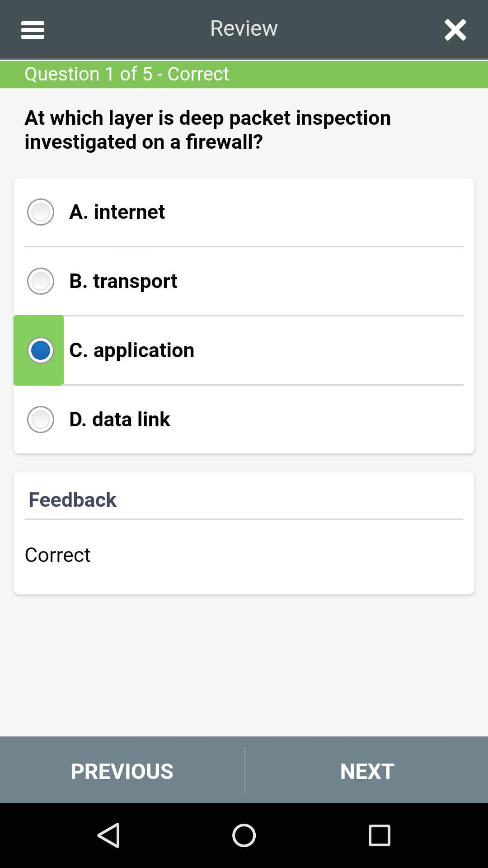Go back with PREVIOUS button

tap(122, 770)
